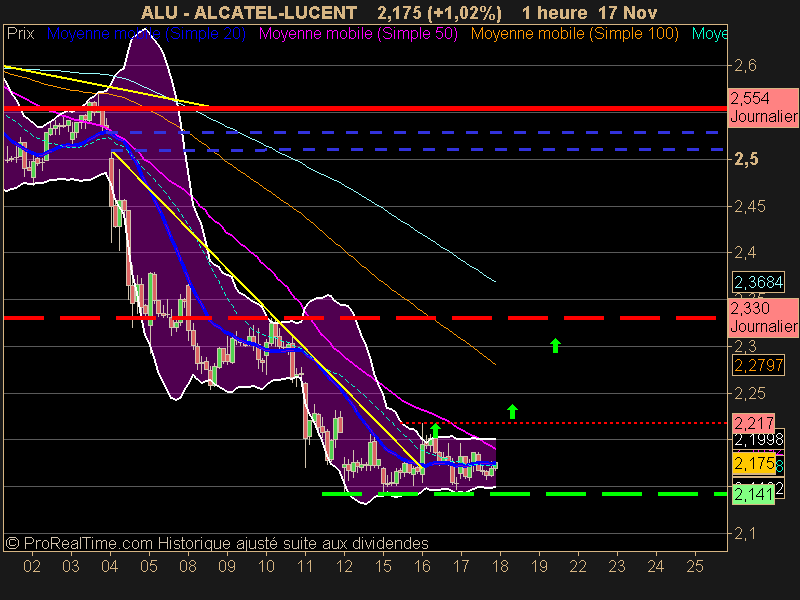
Task: Click the '2,3' price axis label
Action: pyautogui.click(x=745, y=346)
